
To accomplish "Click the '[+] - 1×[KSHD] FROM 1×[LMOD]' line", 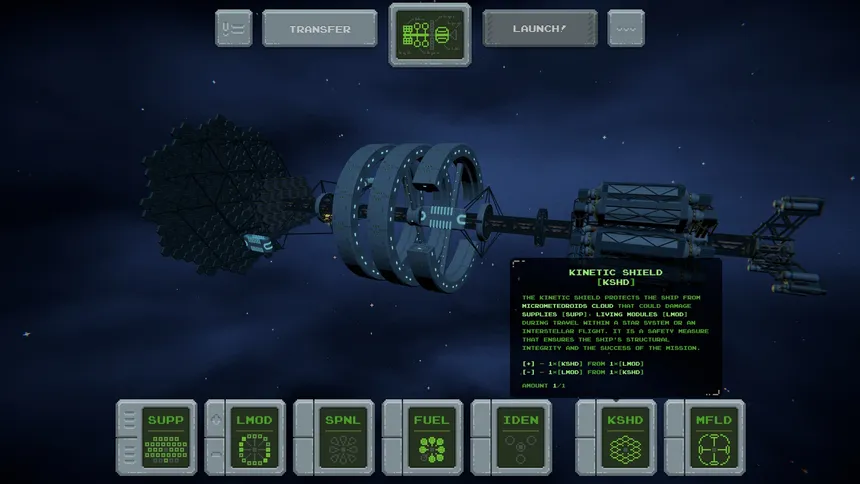I will click(583, 363).
